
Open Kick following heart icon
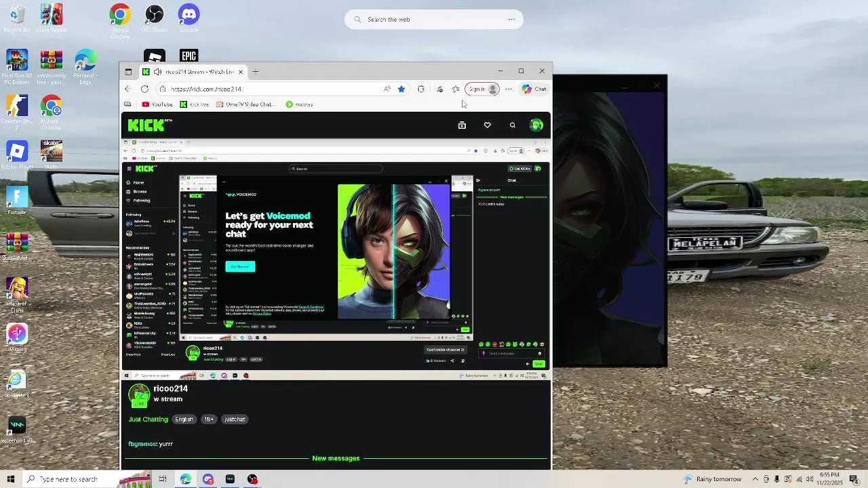487,125
